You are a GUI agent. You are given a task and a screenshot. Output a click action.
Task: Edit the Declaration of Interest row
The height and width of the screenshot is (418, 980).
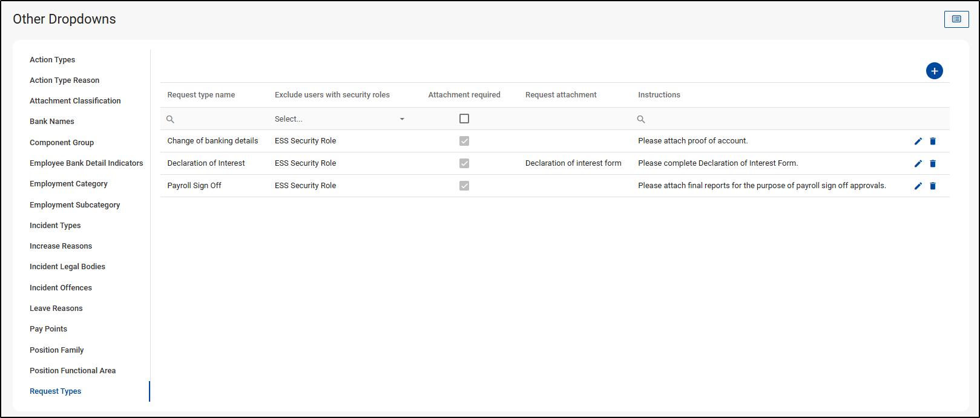click(x=918, y=163)
